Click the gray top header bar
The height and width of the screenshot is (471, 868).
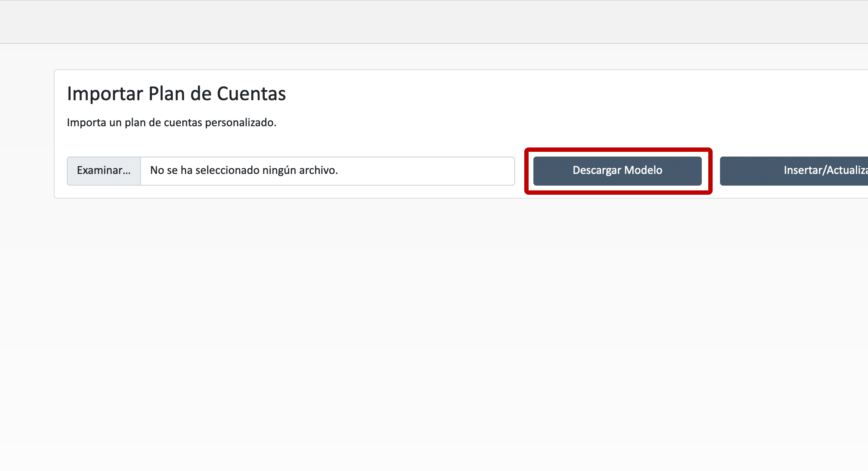pos(434,22)
